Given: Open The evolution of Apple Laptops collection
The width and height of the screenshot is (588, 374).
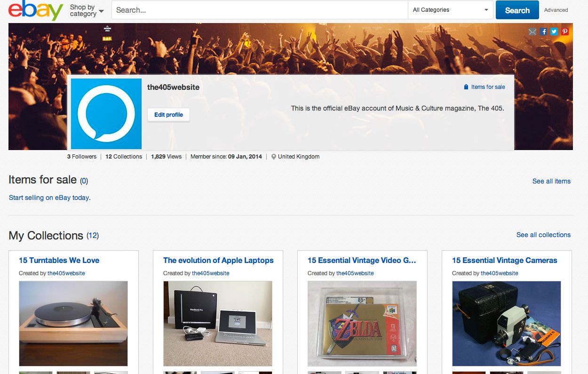Looking at the screenshot, I should pyautogui.click(x=218, y=260).
